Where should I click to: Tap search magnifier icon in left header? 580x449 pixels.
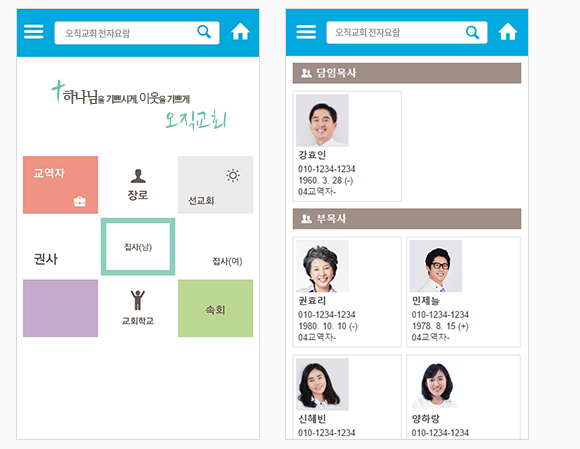(x=204, y=32)
